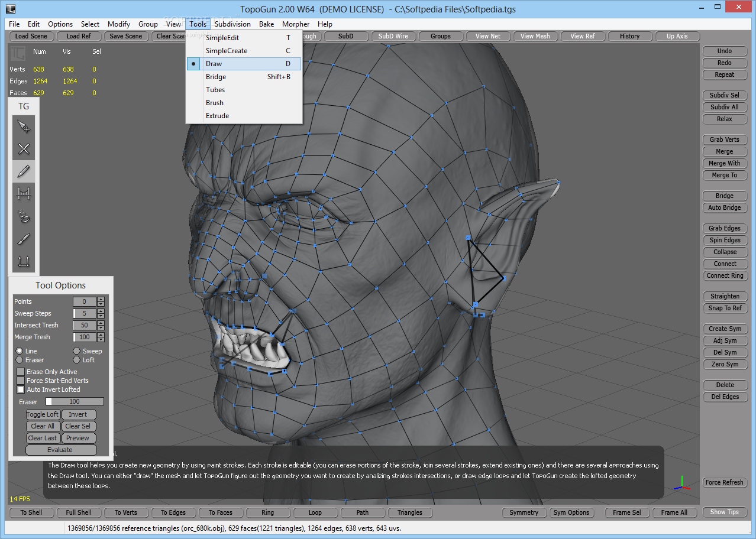The image size is (756, 539).
Task: Click the Merge Tresh stepper arrows
Action: 101,337
